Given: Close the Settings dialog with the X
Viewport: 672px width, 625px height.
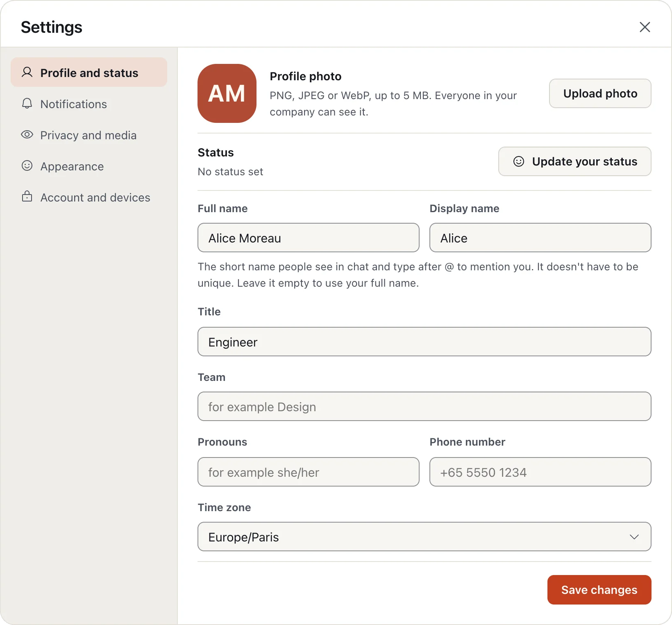Looking at the screenshot, I should (645, 27).
